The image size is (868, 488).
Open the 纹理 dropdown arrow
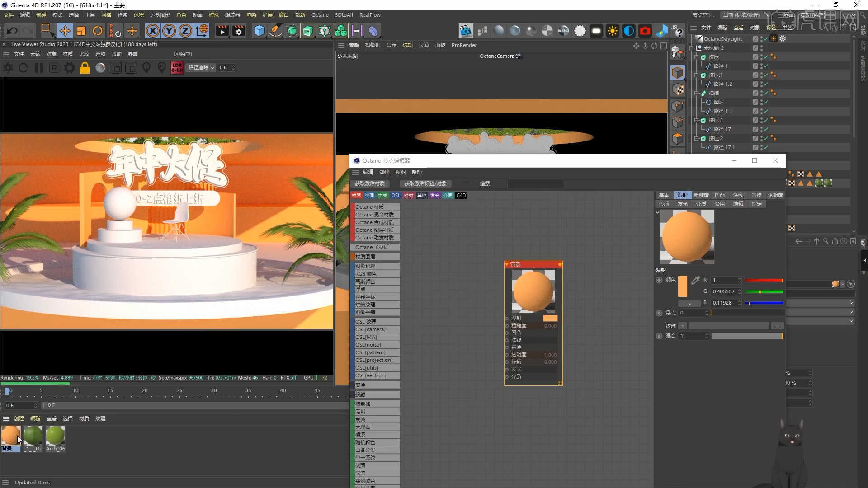683,326
